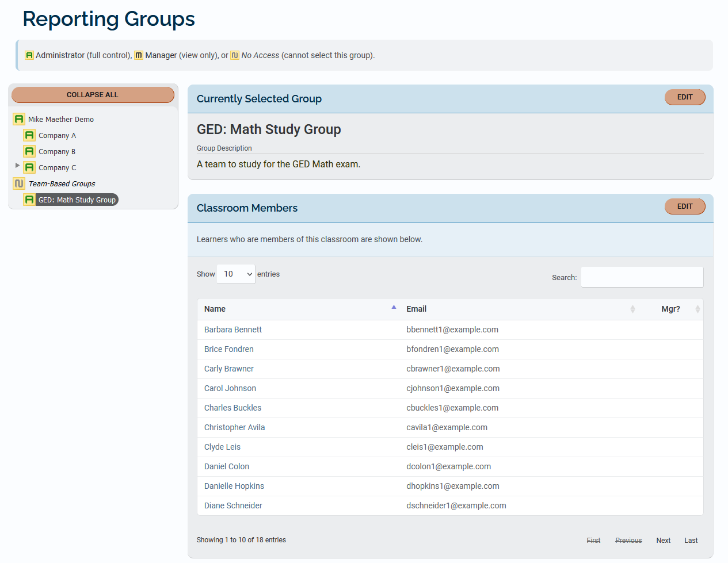The height and width of the screenshot is (563, 728).
Task: Focus the Search input field
Action: [642, 277]
